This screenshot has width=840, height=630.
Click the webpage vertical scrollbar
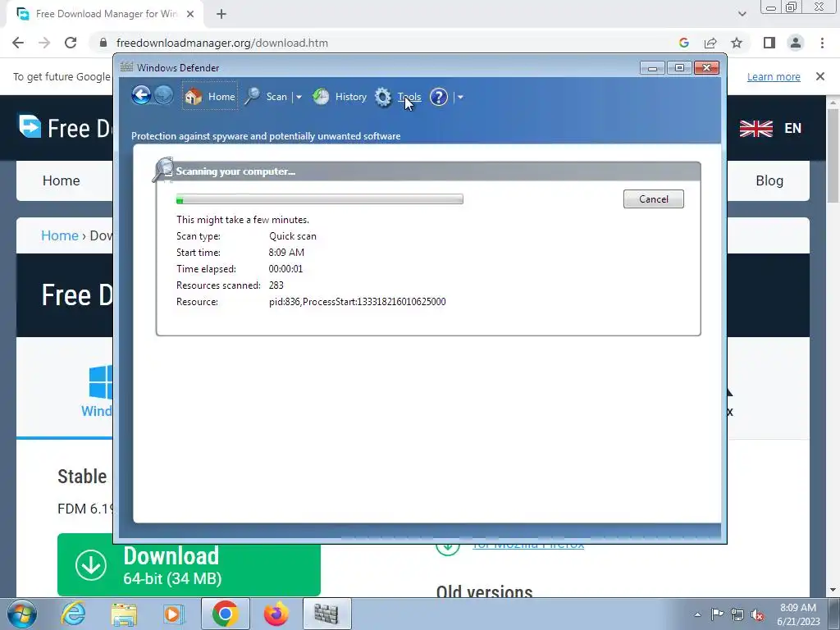(833, 155)
